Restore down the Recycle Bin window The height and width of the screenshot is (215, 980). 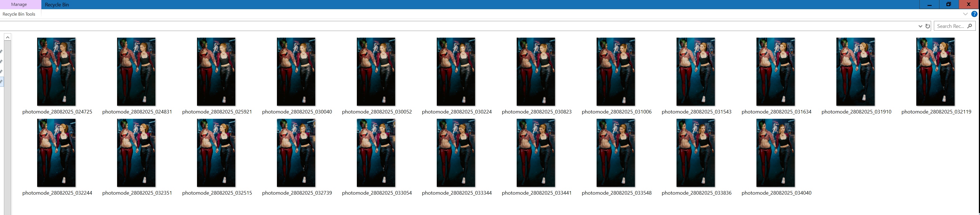(x=949, y=4)
